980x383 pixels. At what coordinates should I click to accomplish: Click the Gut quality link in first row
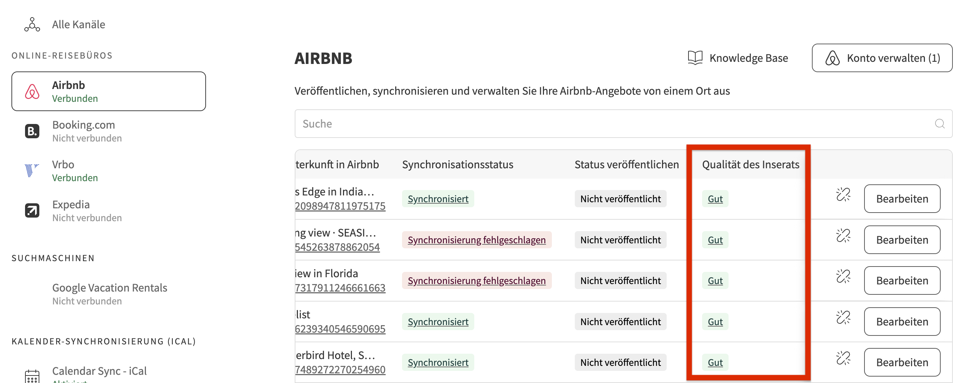pos(715,199)
